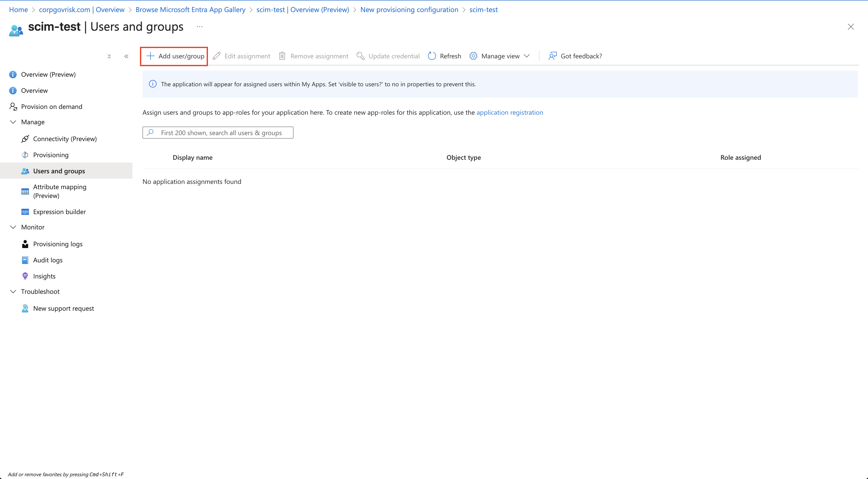The height and width of the screenshot is (479, 868).
Task: Open Insights lightbulb icon
Action: [x=25, y=276]
